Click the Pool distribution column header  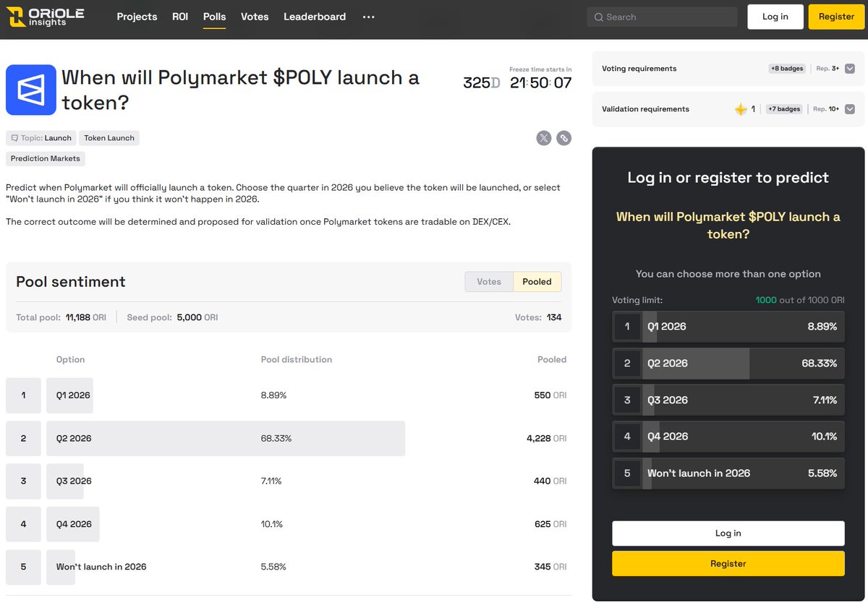coord(297,359)
